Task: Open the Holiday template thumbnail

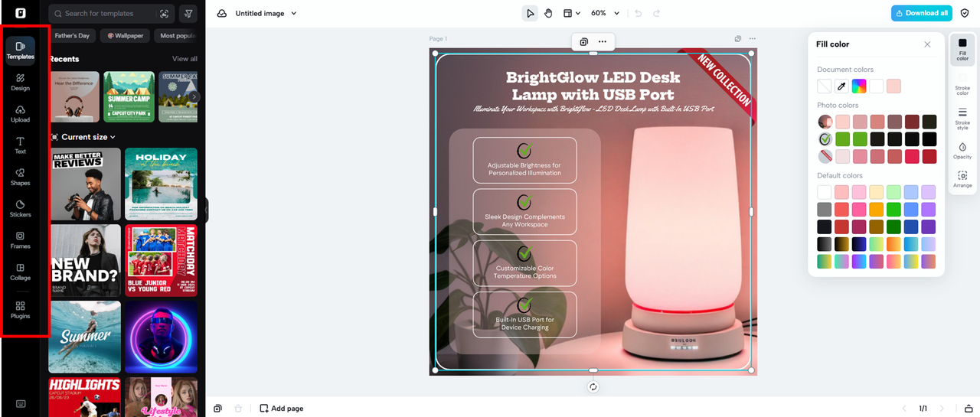Action: 161,184
